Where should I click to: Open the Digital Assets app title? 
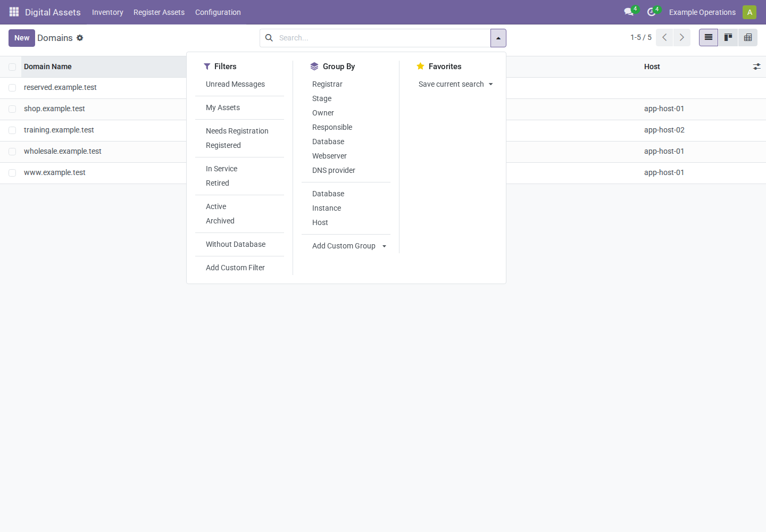tap(53, 12)
